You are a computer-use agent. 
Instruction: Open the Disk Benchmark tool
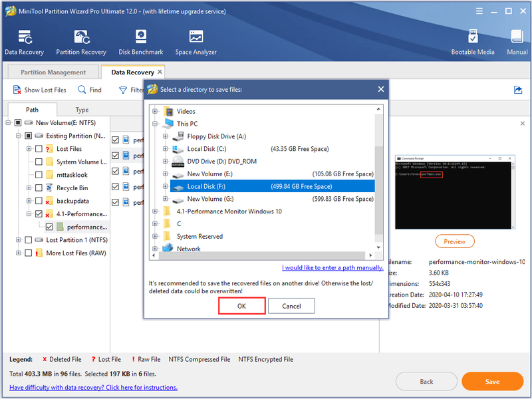[x=141, y=42]
